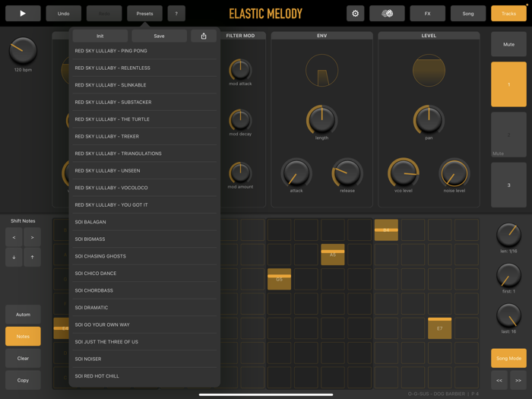Select SOI BALAGAN preset
Image resolution: width=532 pixels, height=399 pixels.
(x=144, y=222)
